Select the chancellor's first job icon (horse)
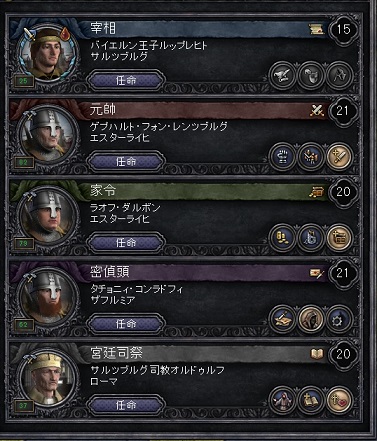This screenshot has height=441, width=377. [282, 76]
